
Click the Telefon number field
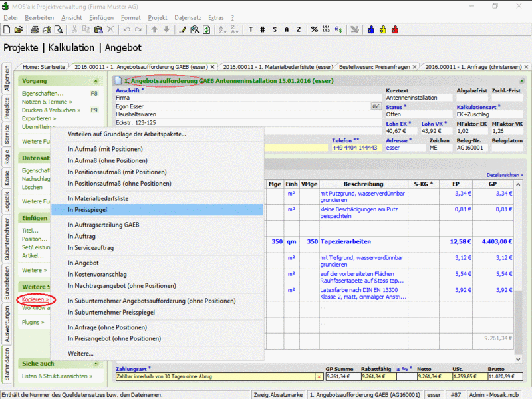355,148
